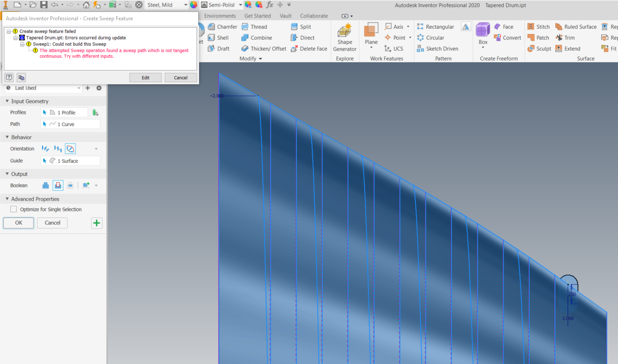This screenshot has height=364, width=618.
Task: Select the Combine tool
Action: tap(261, 38)
